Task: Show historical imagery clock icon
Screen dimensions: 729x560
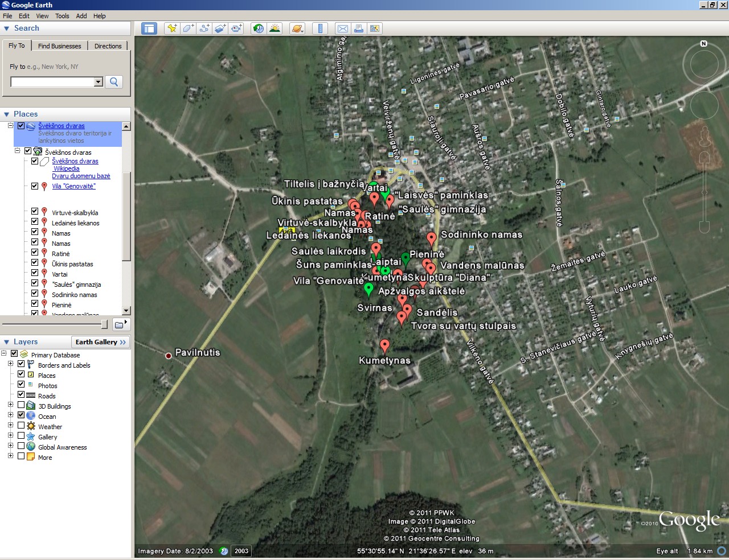Action: (259, 28)
